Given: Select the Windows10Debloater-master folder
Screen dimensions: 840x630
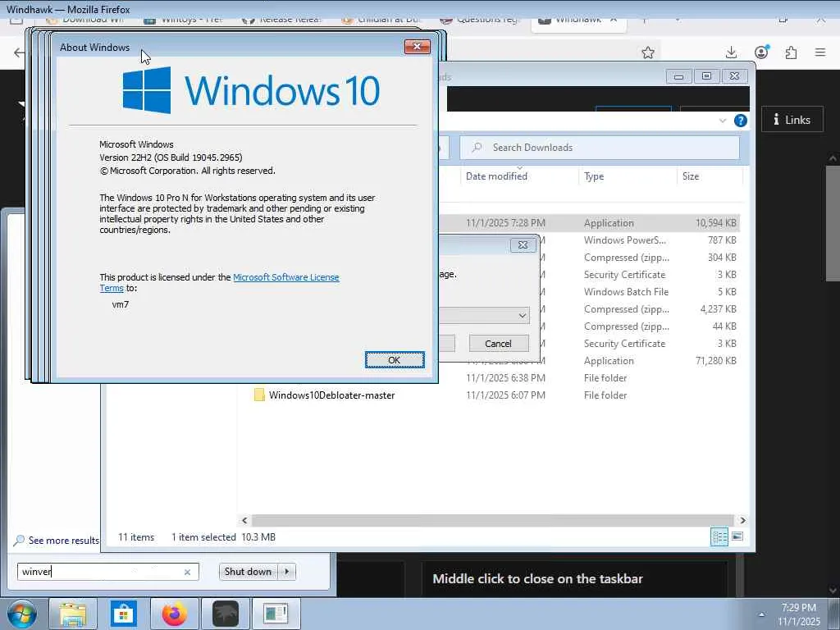Looking at the screenshot, I should pyautogui.click(x=331, y=395).
